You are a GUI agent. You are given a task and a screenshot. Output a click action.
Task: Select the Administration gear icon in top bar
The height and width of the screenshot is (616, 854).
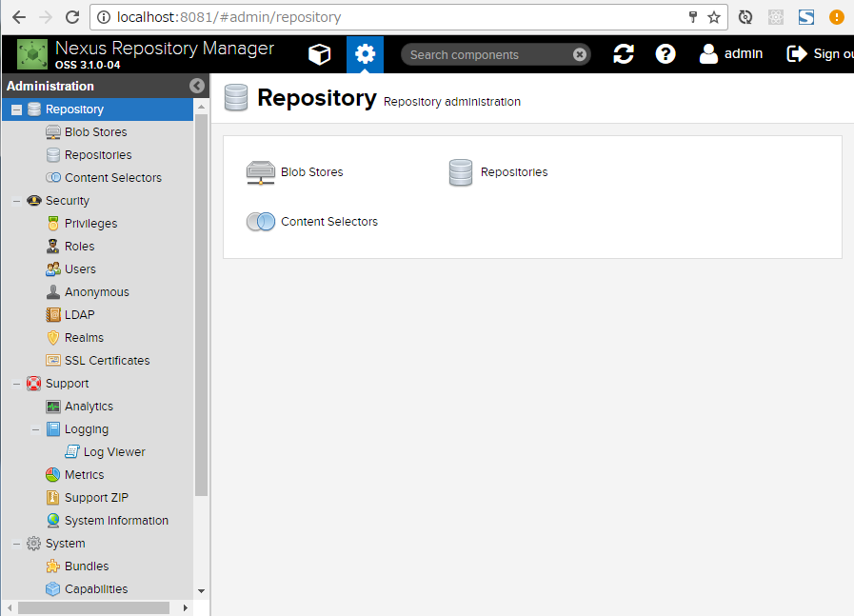pos(365,54)
